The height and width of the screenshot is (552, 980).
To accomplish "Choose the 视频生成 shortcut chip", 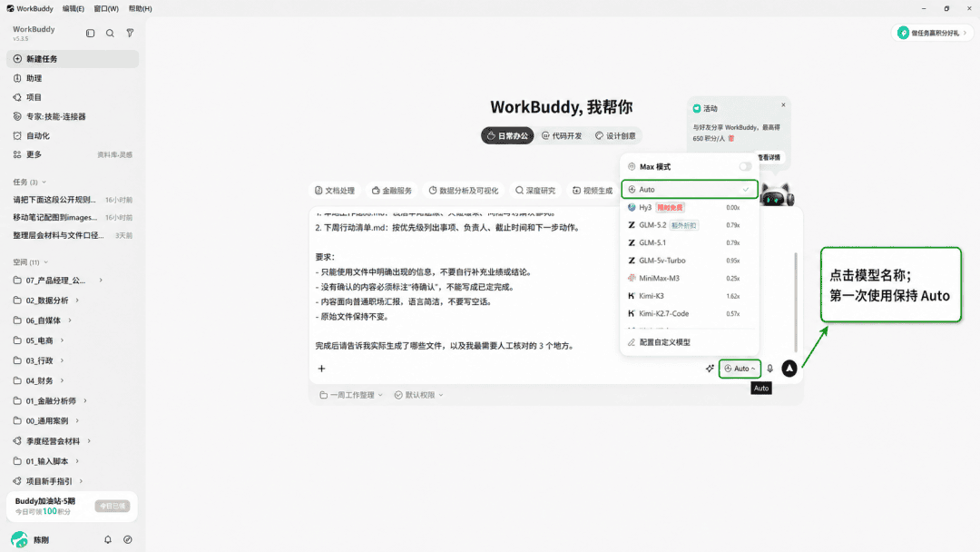I will point(593,191).
